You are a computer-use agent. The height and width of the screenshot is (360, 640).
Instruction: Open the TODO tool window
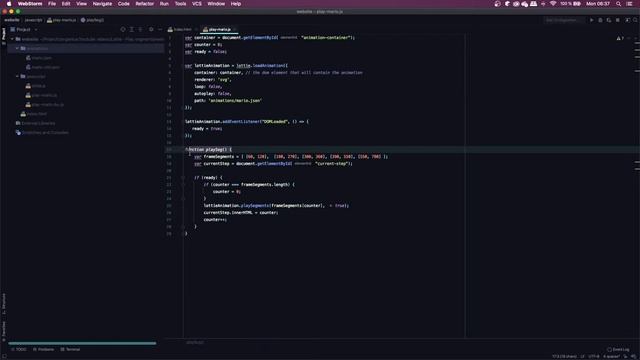(18, 349)
